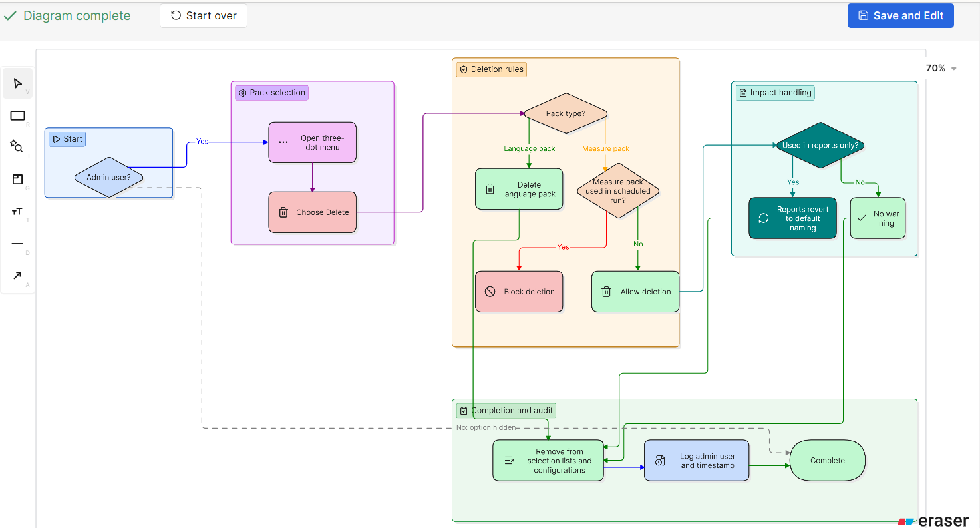This screenshot has width=980, height=528.
Task: Click the clipboard icon in Completion and audit label
Action: tap(464, 411)
